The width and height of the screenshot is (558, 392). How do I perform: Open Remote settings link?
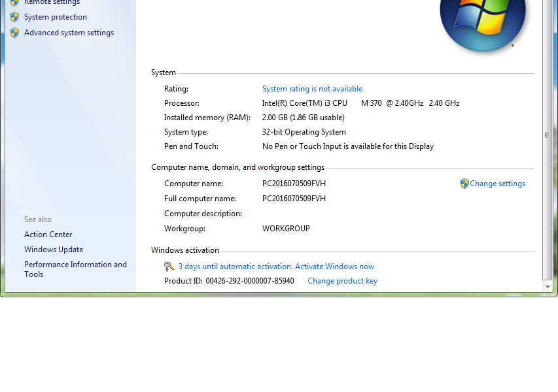point(52,3)
